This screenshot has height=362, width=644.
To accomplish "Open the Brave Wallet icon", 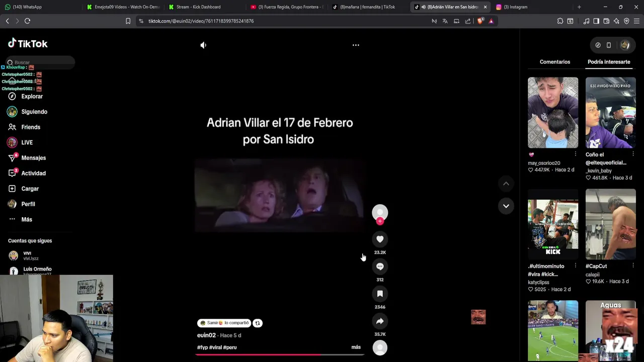I will point(606,21).
